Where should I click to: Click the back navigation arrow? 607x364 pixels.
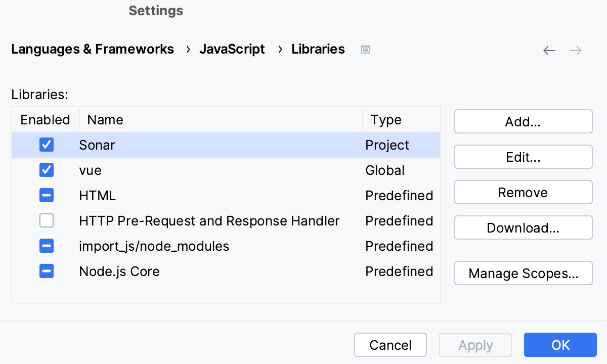pos(549,50)
